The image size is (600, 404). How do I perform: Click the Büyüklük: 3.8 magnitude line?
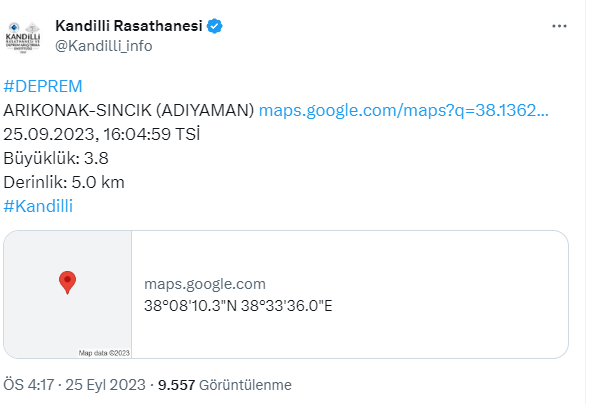pos(56,158)
